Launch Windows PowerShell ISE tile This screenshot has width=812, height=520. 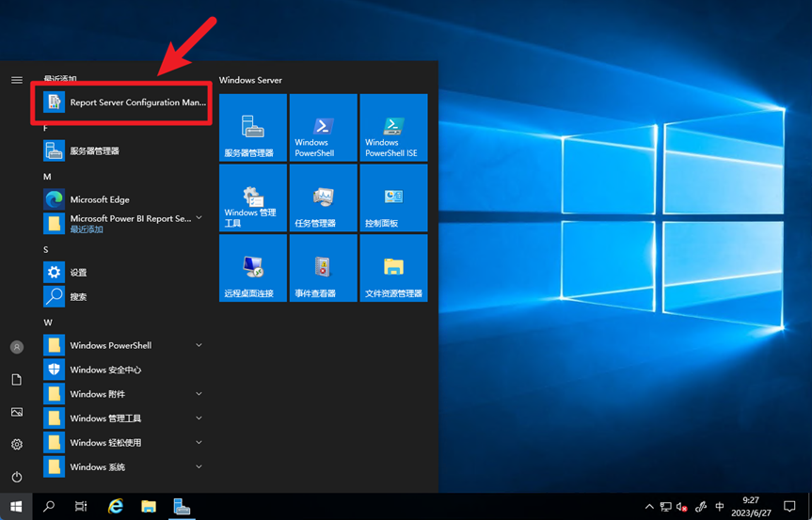[x=393, y=128]
